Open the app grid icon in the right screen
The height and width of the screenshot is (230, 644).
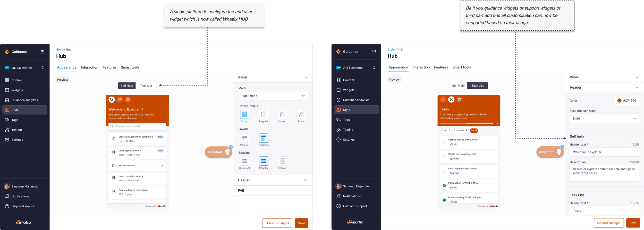tap(374, 52)
